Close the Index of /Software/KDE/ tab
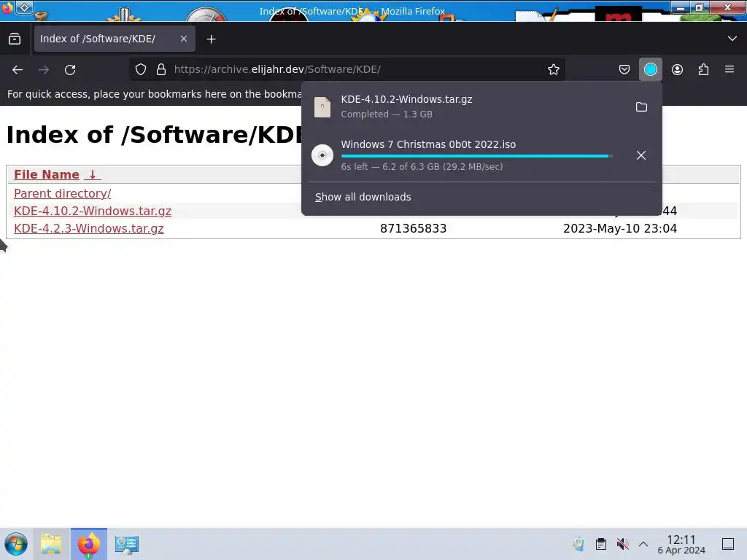Viewport: 747px width, 560px height. pyautogui.click(x=183, y=39)
